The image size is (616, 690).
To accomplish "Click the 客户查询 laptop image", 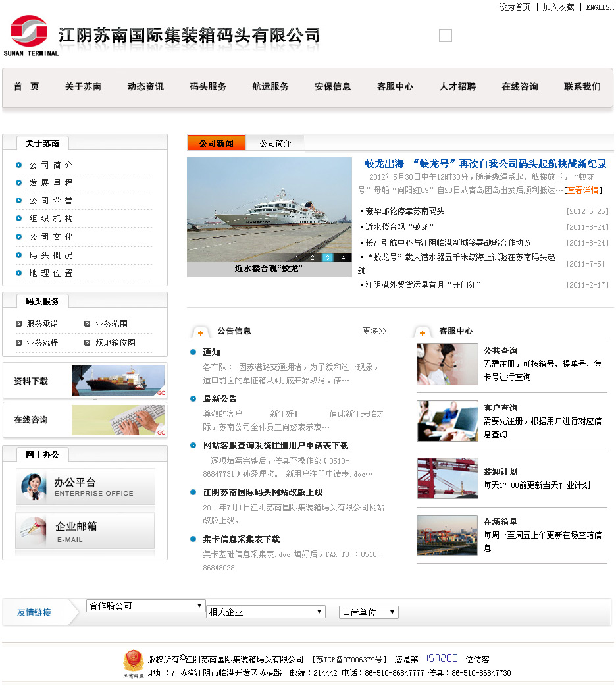I will 447,421.
